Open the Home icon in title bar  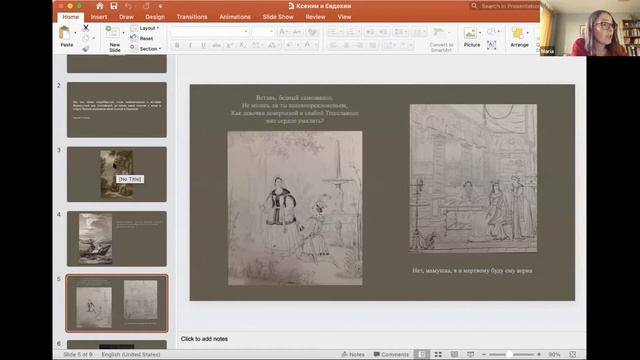point(100,6)
